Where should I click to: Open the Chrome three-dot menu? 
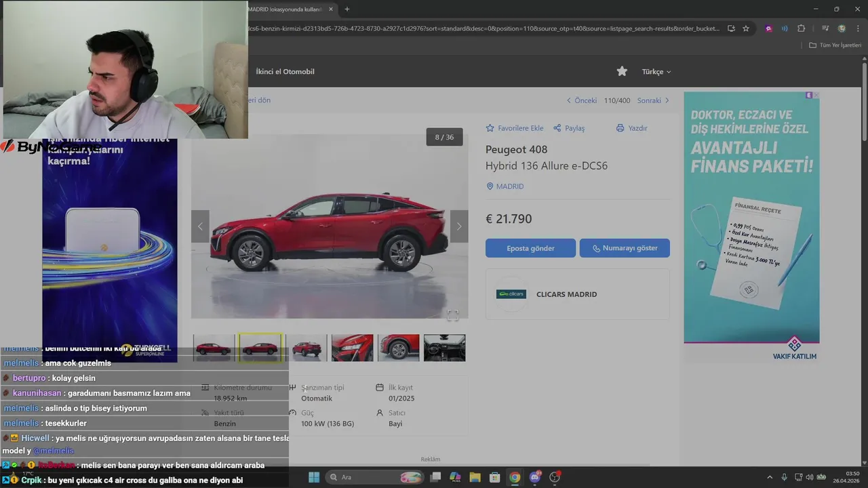click(857, 28)
